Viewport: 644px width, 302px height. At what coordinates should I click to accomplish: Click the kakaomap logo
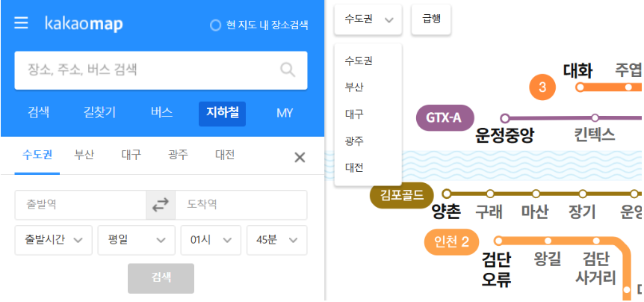click(84, 24)
